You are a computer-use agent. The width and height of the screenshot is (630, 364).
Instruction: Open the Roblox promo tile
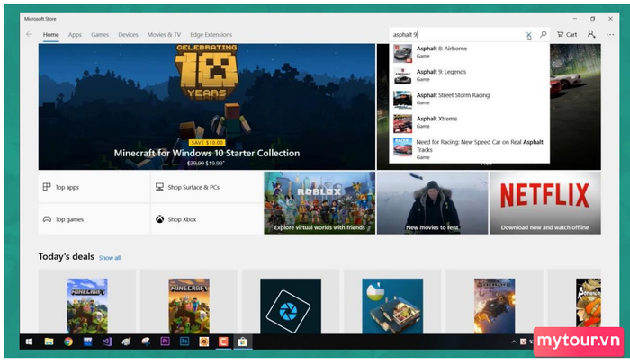(319, 203)
